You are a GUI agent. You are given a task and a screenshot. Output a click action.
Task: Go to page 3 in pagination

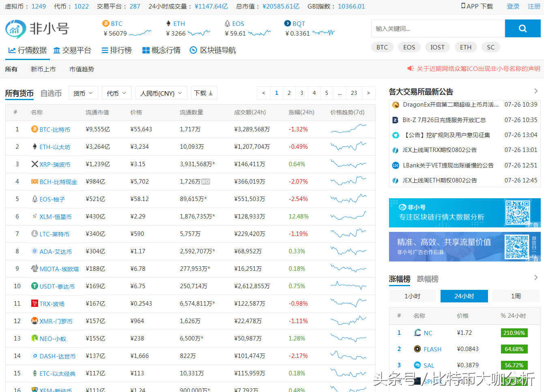point(301,93)
